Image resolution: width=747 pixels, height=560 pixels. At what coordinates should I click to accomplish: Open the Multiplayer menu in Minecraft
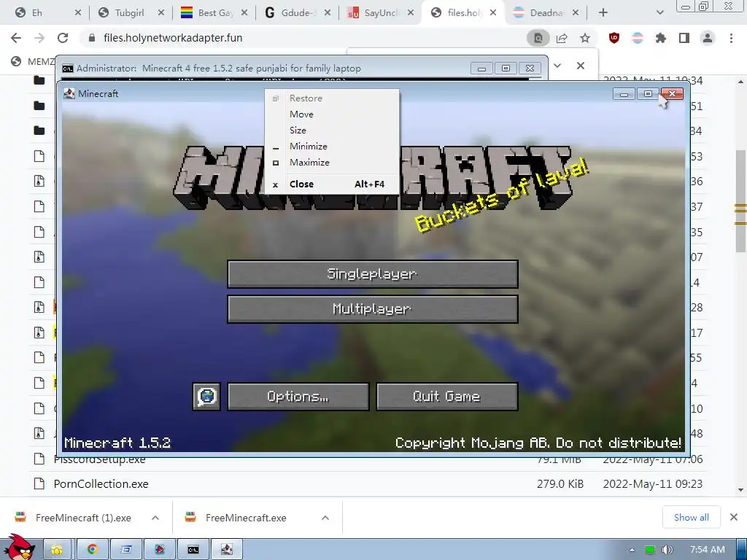[373, 309]
